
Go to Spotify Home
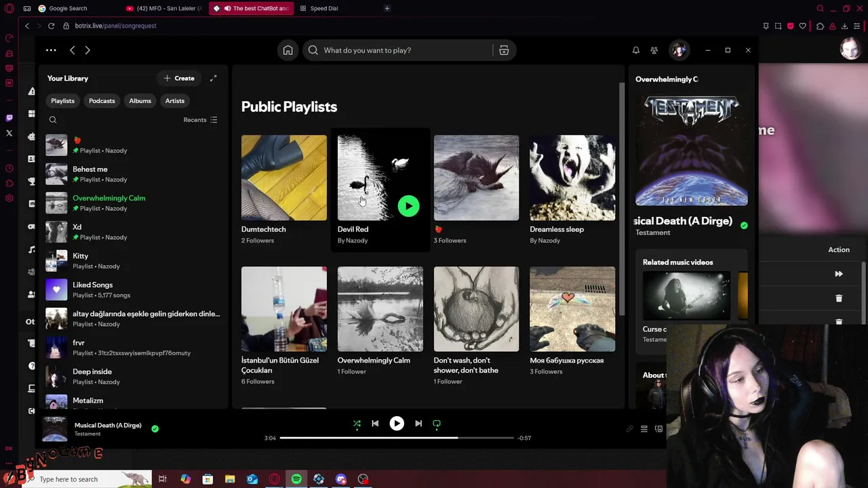tap(288, 50)
